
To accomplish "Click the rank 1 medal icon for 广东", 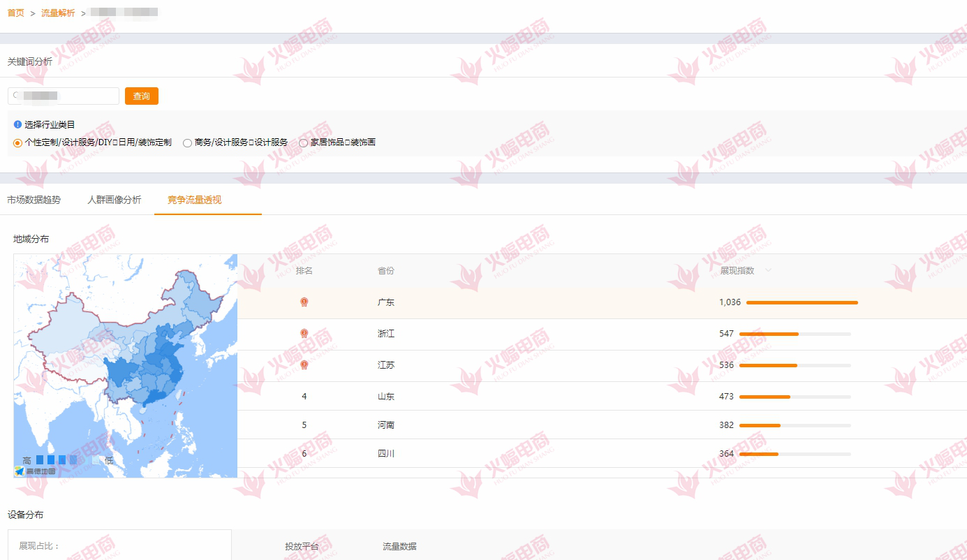I will point(304,302).
